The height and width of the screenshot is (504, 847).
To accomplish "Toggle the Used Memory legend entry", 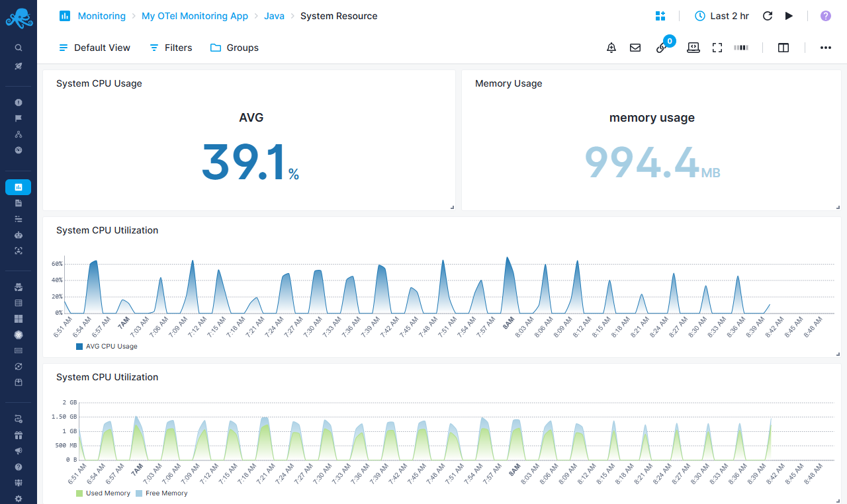I will coord(103,493).
